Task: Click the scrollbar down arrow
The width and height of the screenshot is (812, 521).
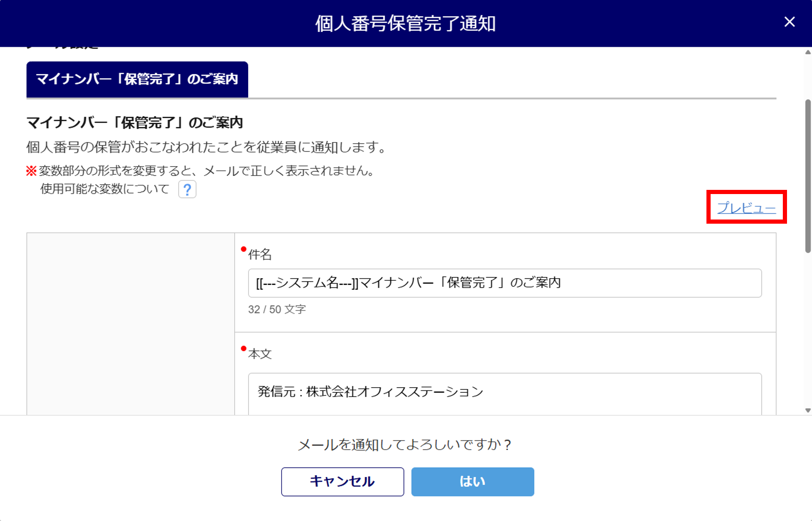Action: click(808, 410)
